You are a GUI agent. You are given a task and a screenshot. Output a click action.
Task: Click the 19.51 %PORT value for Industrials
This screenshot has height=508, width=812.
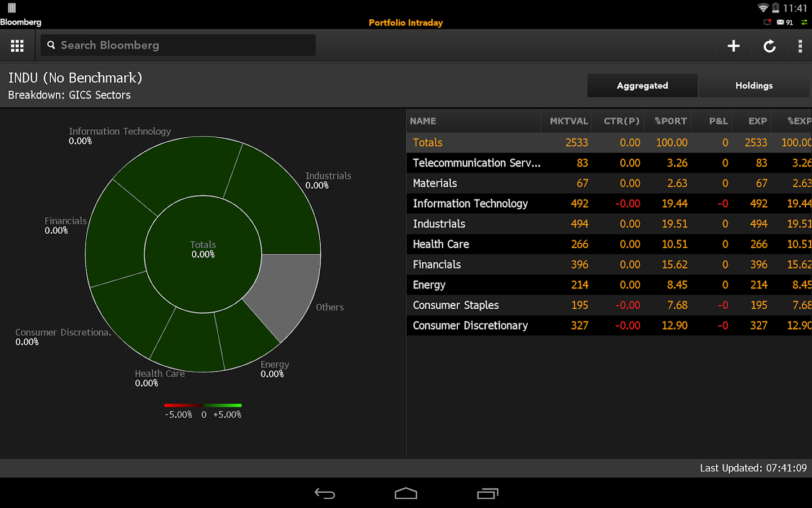[x=674, y=224]
